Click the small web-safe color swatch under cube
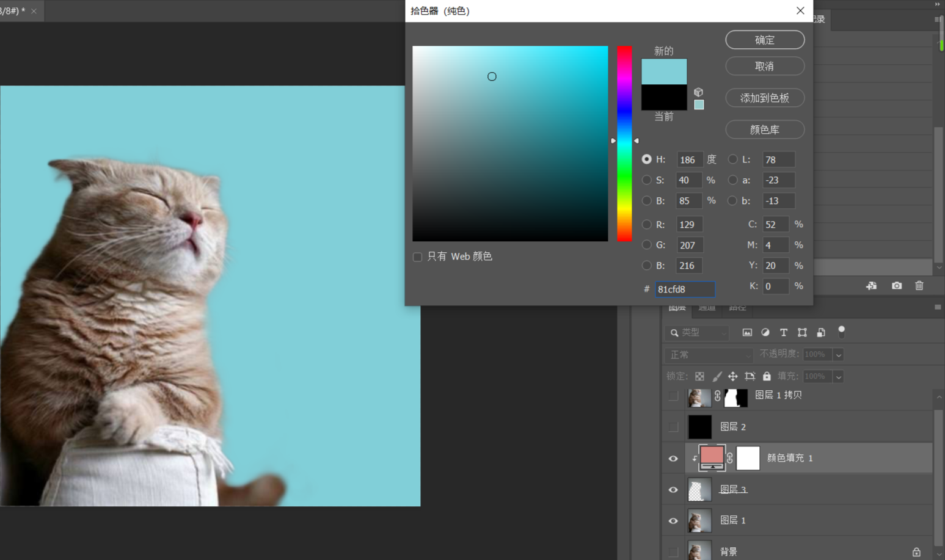Screen dimensions: 945x560 [x=699, y=105]
